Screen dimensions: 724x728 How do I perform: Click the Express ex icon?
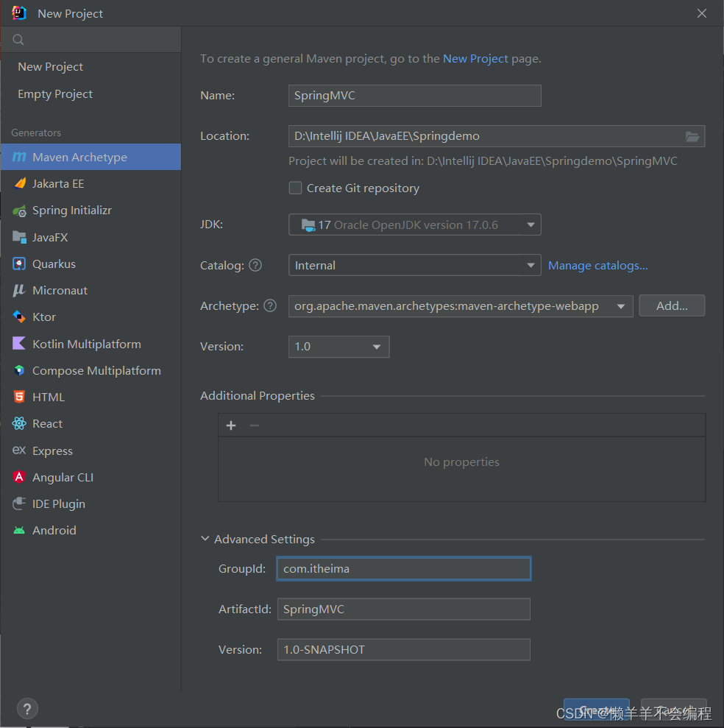(x=19, y=450)
